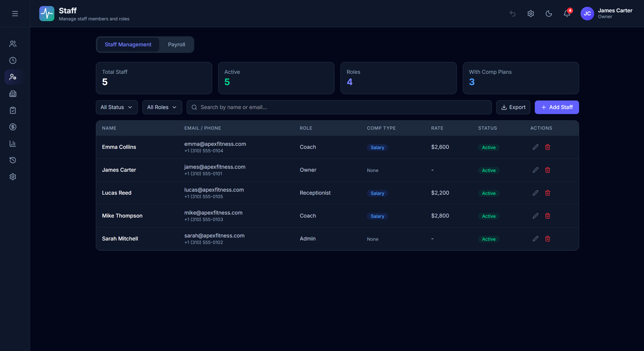644x351 pixels.
Task: Open the All Roles filter dropdown
Action: [x=162, y=107]
